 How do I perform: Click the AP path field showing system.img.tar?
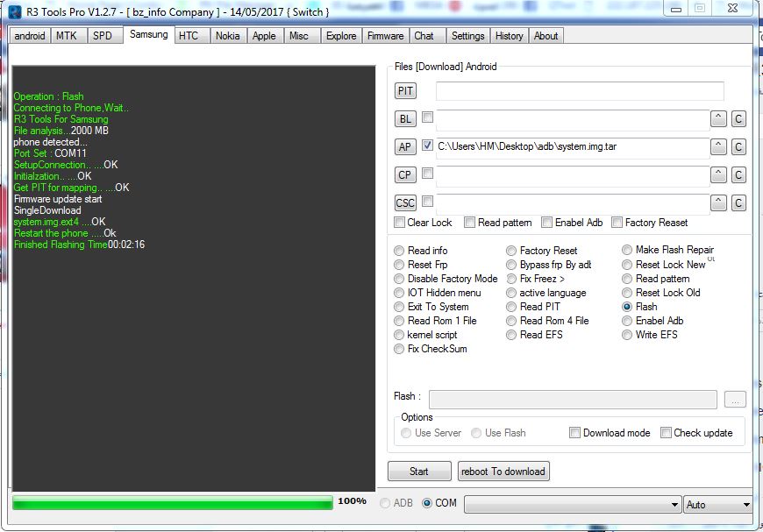pyautogui.click(x=573, y=148)
